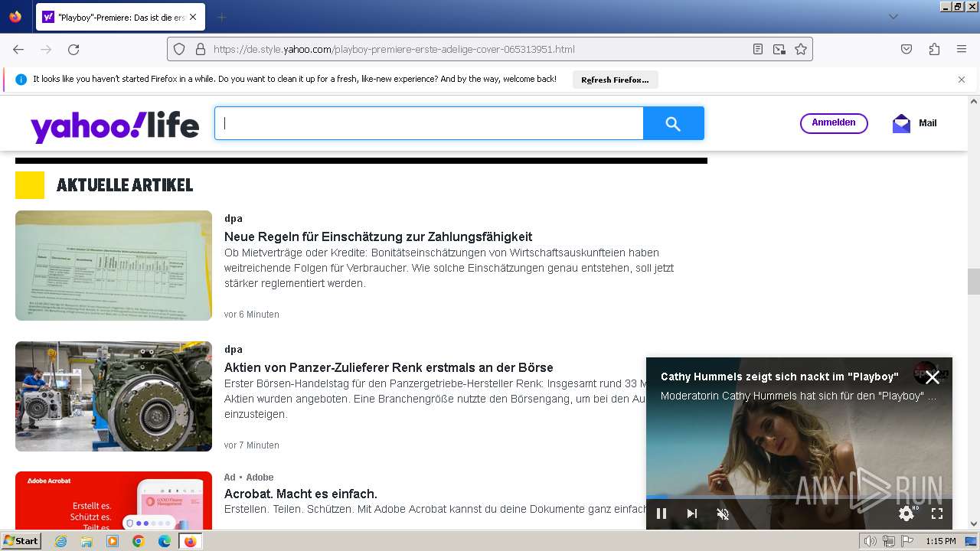Open picture-in-picture icon in address bar
980x551 pixels.
779,49
